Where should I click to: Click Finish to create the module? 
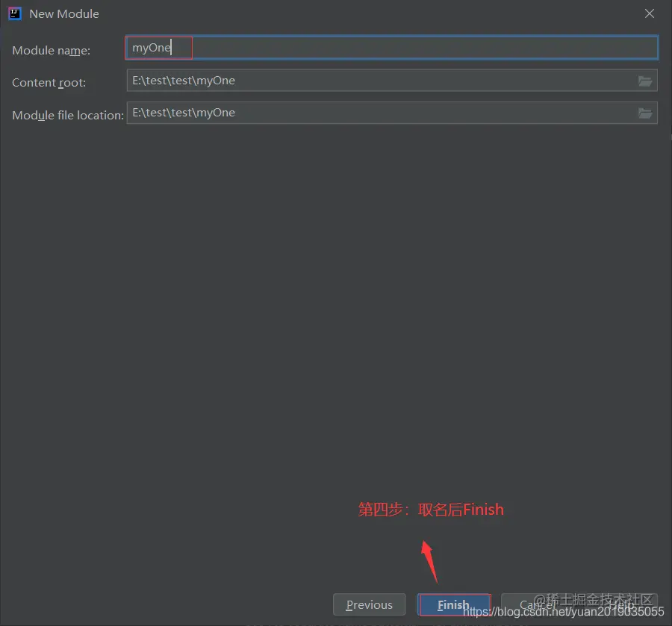[454, 604]
